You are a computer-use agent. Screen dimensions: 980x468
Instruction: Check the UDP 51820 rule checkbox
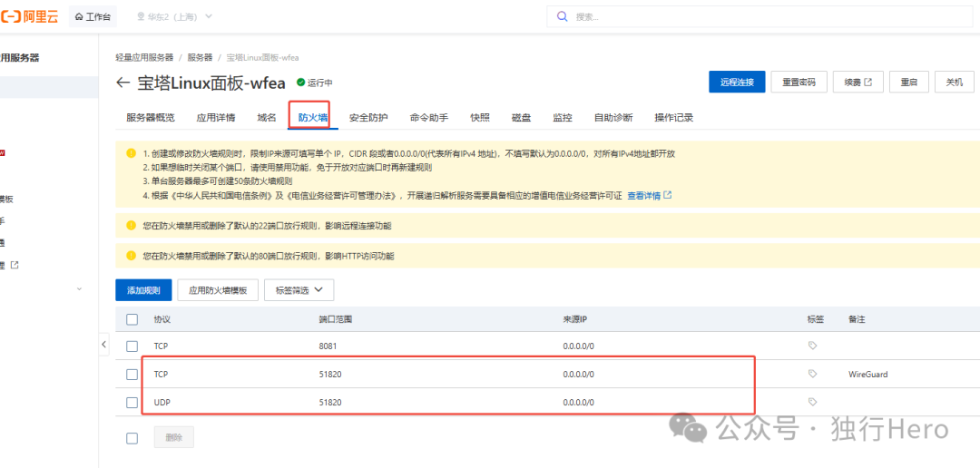pyautogui.click(x=132, y=401)
